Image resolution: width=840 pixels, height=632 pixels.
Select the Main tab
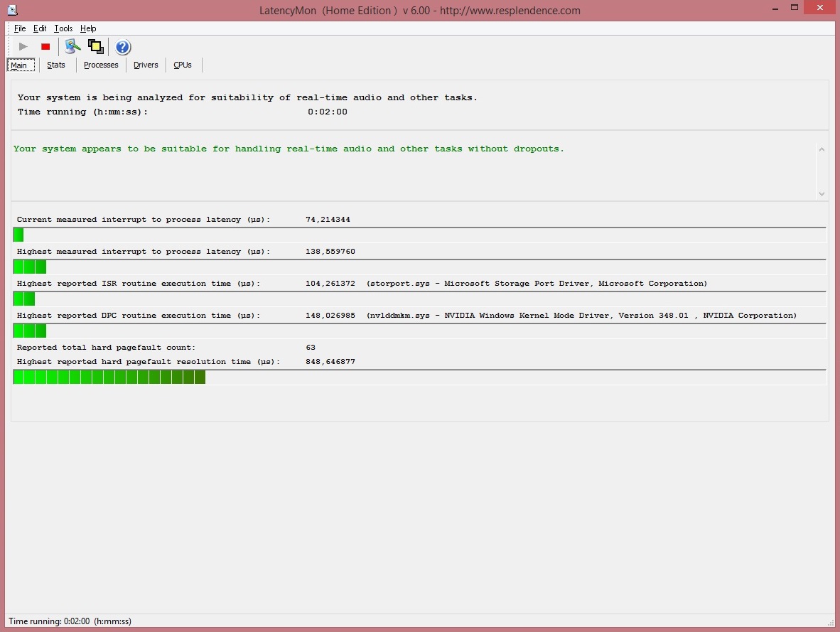tap(21, 65)
